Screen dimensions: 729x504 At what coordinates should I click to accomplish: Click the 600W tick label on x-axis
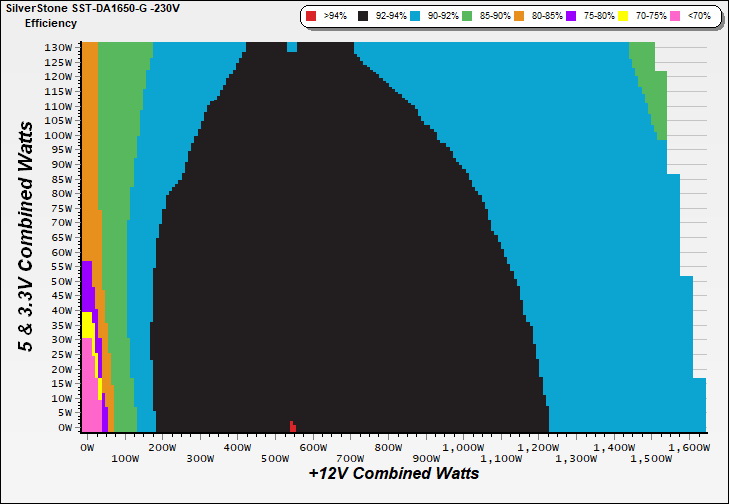pos(314,449)
